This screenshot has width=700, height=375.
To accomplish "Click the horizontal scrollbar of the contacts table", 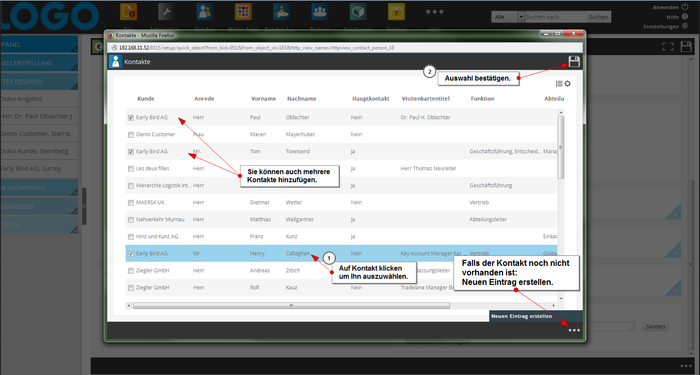I will pyautogui.click(x=291, y=306).
